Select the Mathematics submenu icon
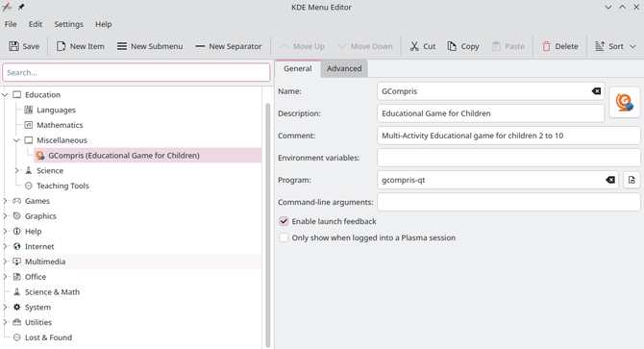644x349 pixels. pos(28,125)
